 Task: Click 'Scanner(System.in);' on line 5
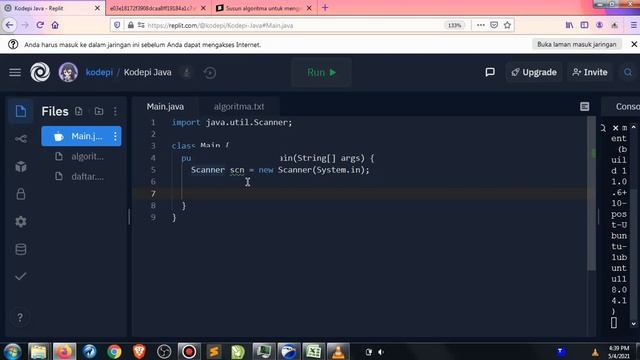click(324, 170)
